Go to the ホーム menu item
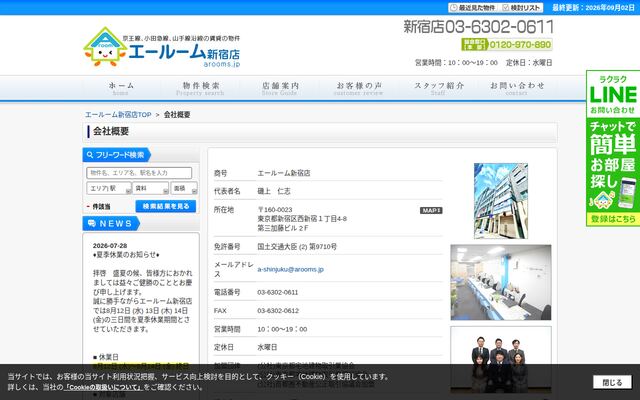This screenshot has width=640, height=400. click(121, 88)
